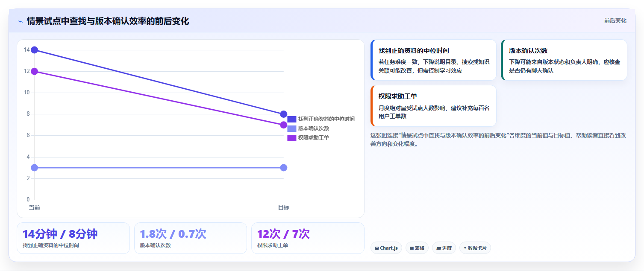
Task: Select the 14 data point at 当前
Action: pos(34,50)
